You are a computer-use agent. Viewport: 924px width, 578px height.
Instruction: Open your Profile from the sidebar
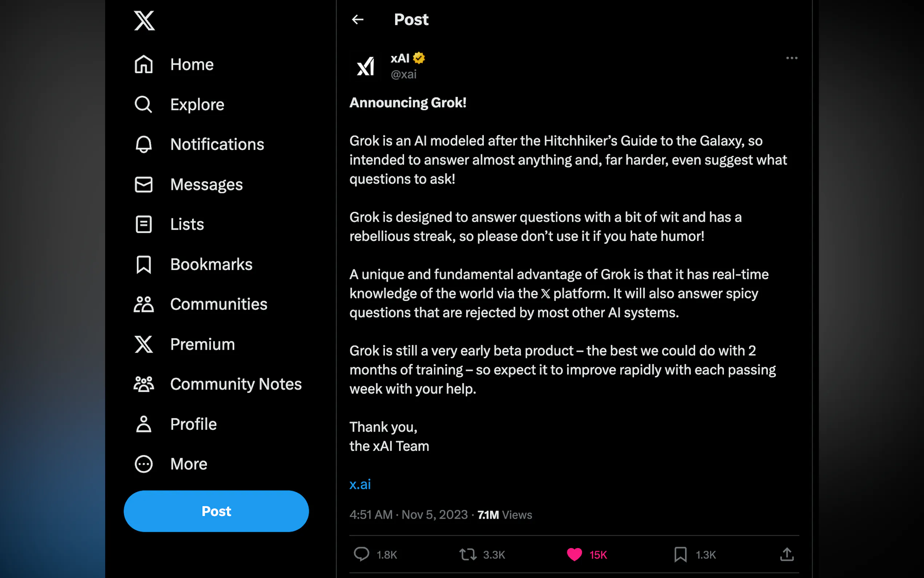point(144,424)
